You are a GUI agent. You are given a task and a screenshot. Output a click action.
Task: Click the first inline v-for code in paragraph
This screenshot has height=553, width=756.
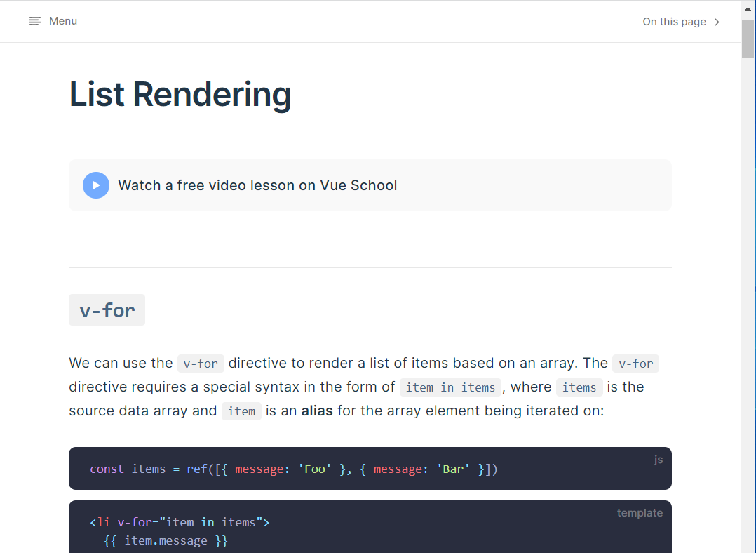pyautogui.click(x=201, y=364)
